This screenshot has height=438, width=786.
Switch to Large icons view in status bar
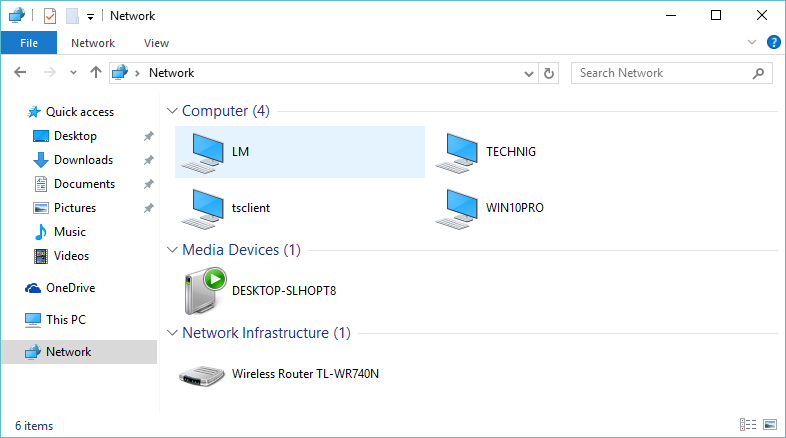click(770, 424)
